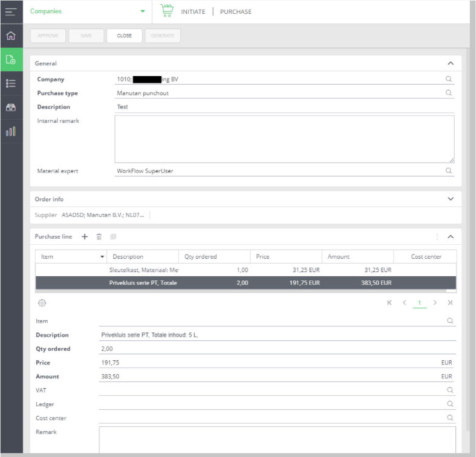Open the hamburger menu in sidebar
Image resolution: width=476 pixels, height=457 pixels.
click(11, 11)
